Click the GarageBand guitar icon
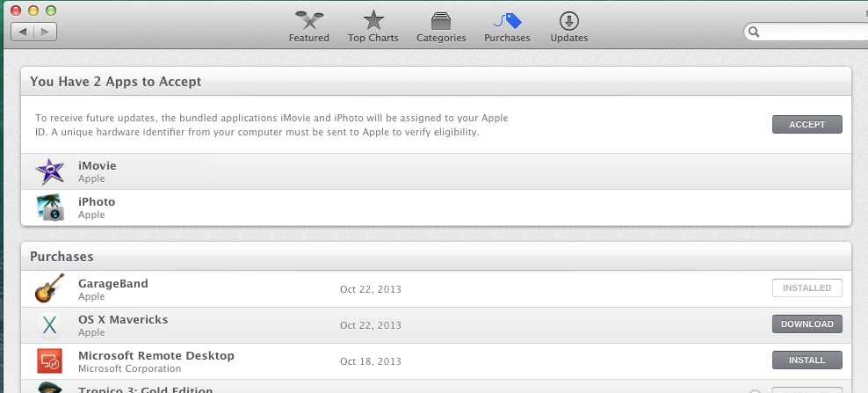The image size is (868, 393). click(50, 288)
